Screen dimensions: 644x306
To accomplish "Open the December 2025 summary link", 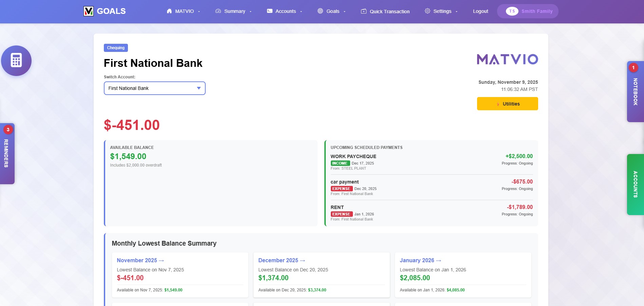I will pyautogui.click(x=282, y=260).
